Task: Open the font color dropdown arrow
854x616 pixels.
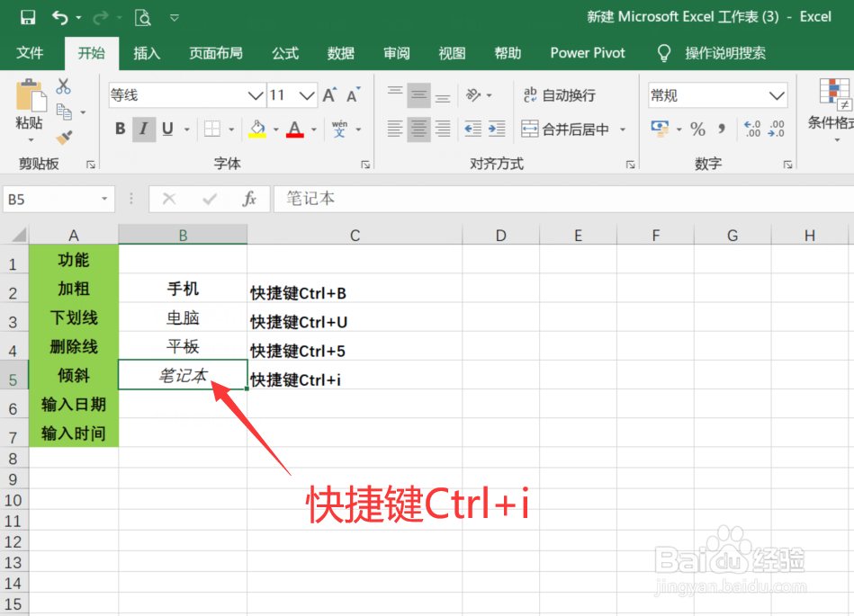Action: click(314, 129)
